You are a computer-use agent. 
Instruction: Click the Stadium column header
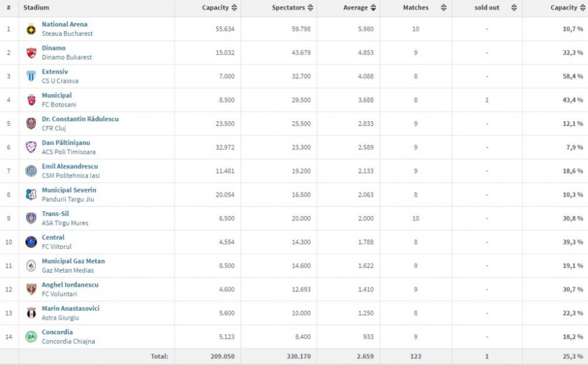pyautogui.click(x=36, y=8)
